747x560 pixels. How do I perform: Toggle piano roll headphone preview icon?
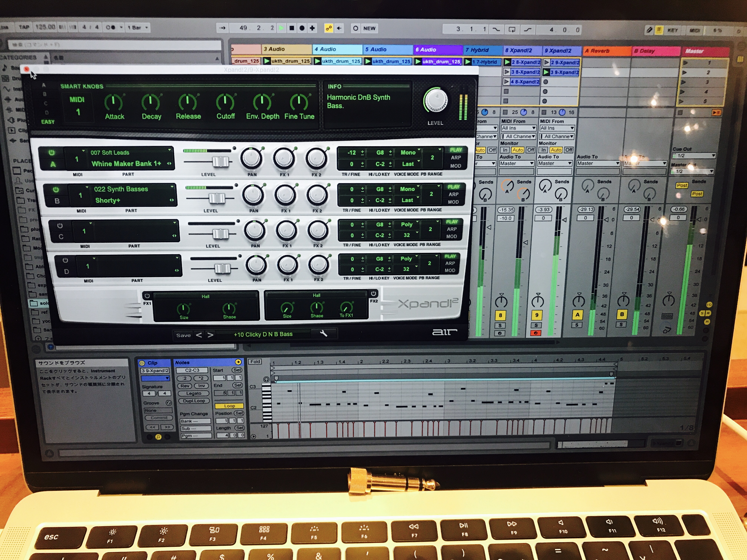click(x=266, y=379)
